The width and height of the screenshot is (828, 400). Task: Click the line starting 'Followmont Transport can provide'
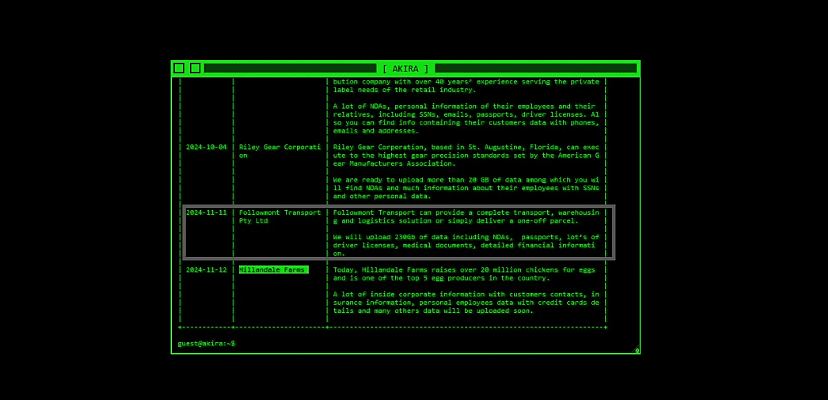tap(466, 212)
